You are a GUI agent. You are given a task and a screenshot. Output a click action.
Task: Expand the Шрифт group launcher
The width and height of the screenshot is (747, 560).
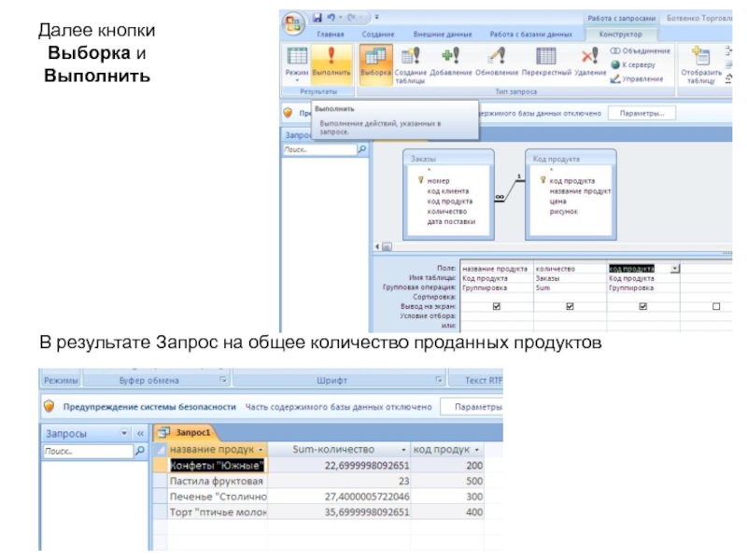click(438, 380)
